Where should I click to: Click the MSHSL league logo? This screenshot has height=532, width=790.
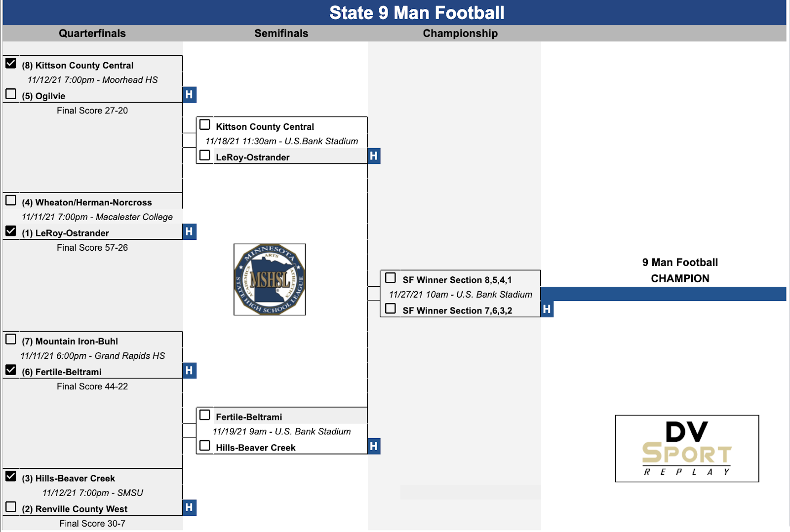[x=270, y=279]
